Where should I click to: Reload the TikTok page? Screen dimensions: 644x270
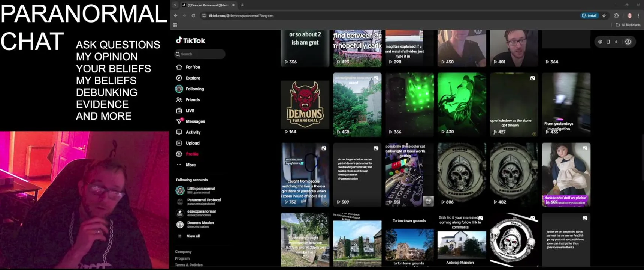(193, 15)
